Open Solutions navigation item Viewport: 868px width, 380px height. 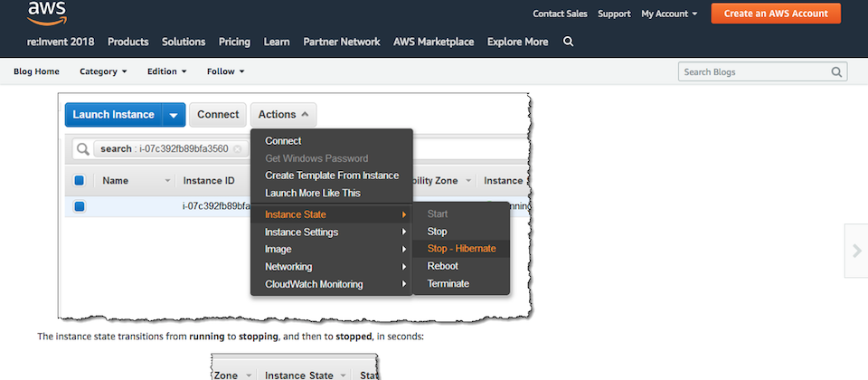pyautogui.click(x=184, y=42)
